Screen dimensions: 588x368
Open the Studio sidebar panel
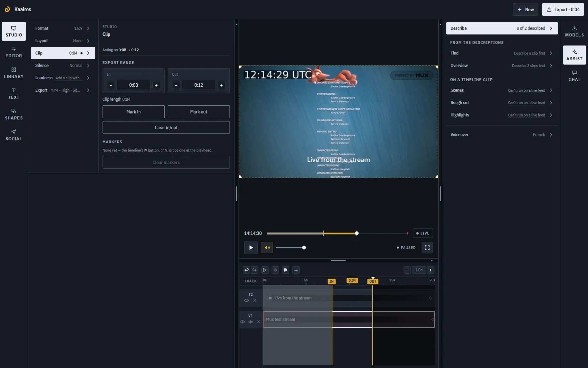coord(14,31)
